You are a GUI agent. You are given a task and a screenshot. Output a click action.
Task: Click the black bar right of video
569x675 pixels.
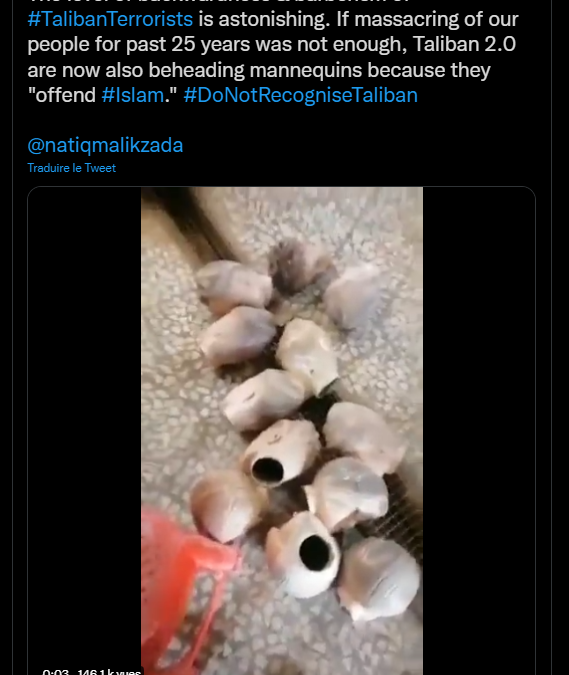click(x=479, y=430)
